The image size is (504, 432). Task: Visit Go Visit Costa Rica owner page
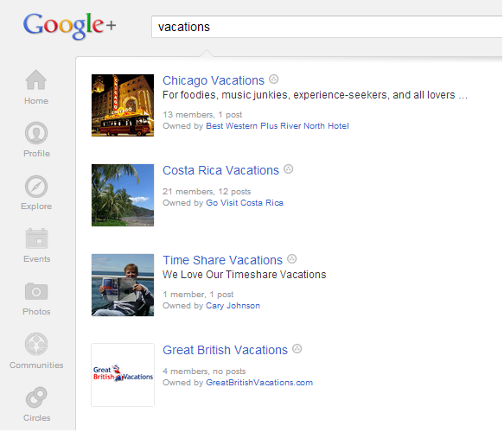pos(245,203)
